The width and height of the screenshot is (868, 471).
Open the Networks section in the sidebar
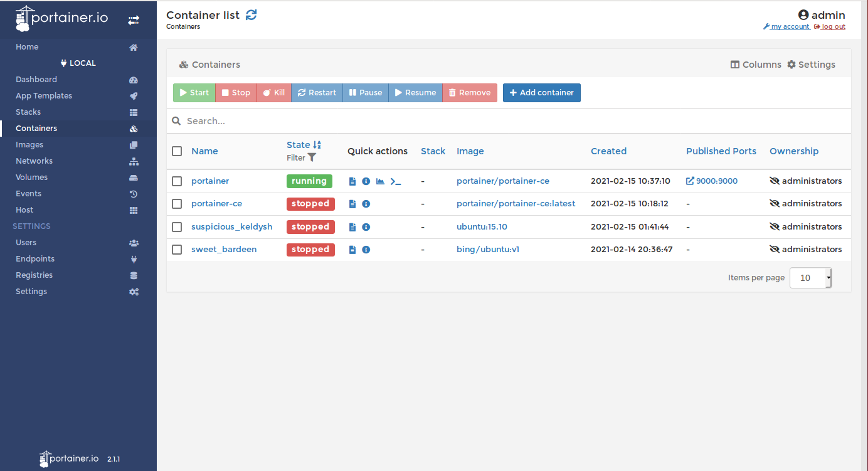pos(34,161)
